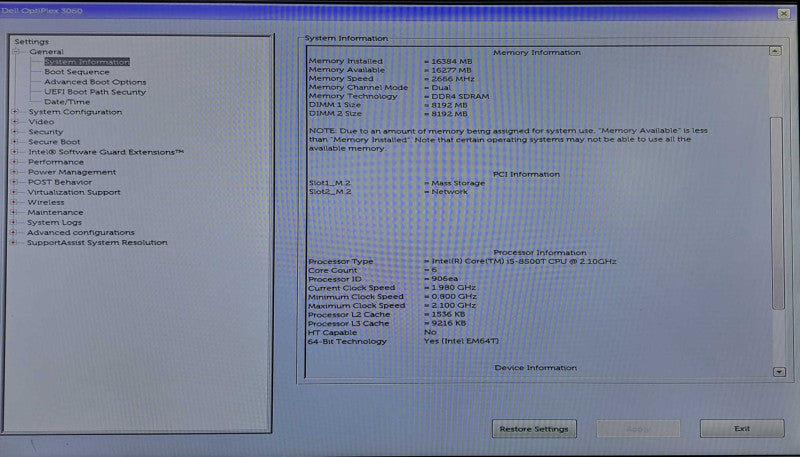800x457 pixels.
Task: Click the vertical scrollbar thumb
Action: tap(777, 213)
